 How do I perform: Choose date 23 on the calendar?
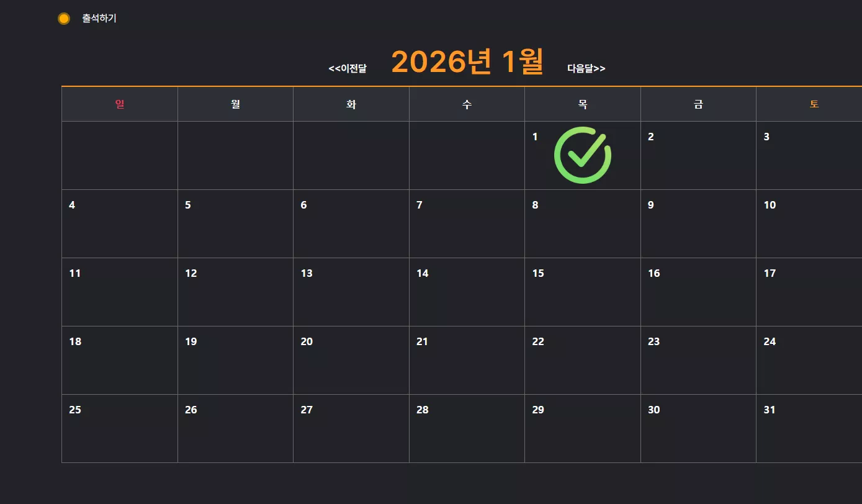(x=698, y=360)
